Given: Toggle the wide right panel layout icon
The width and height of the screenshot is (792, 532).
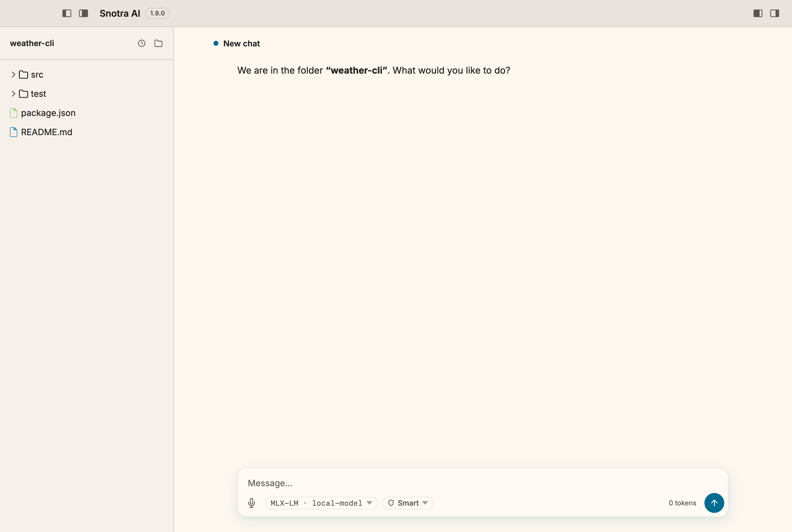Looking at the screenshot, I should point(758,13).
